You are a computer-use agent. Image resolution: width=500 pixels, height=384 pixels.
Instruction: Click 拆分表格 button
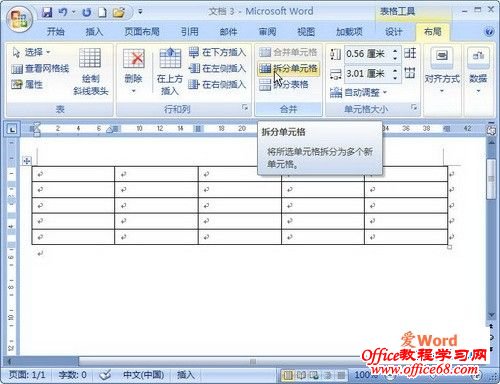coord(283,85)
